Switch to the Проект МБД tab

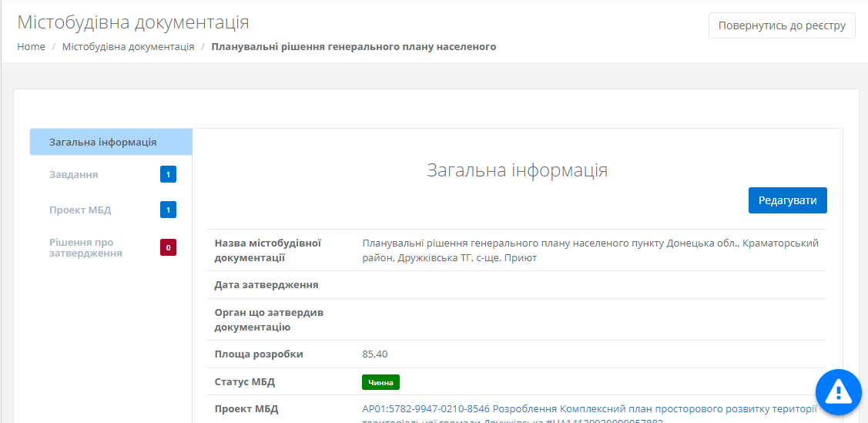pos(81,210)
